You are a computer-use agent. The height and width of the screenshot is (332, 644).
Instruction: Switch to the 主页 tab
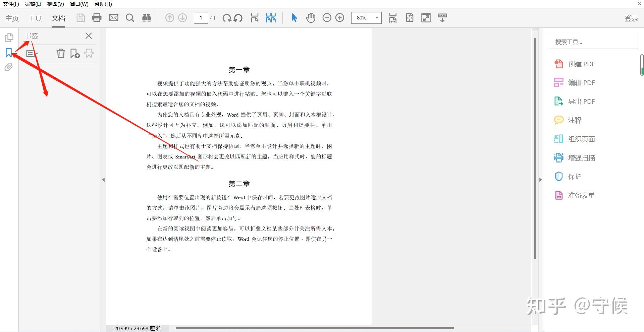click(x=12, y=18)
